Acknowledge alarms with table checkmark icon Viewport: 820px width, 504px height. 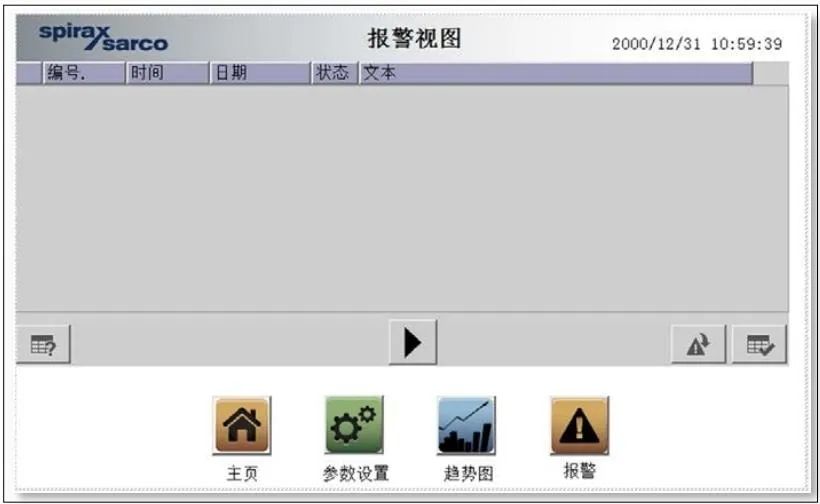coord(759,345)
